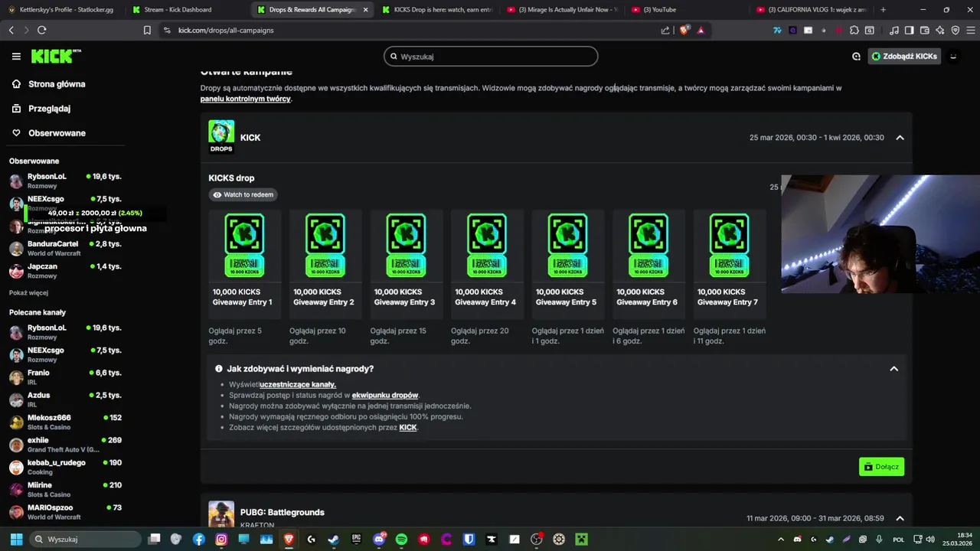Image resolution: width=980 pixels, height=551 pixels.
Task: Open the panelu kontrolnym twórcy link
Action: (x=245, y=99)
